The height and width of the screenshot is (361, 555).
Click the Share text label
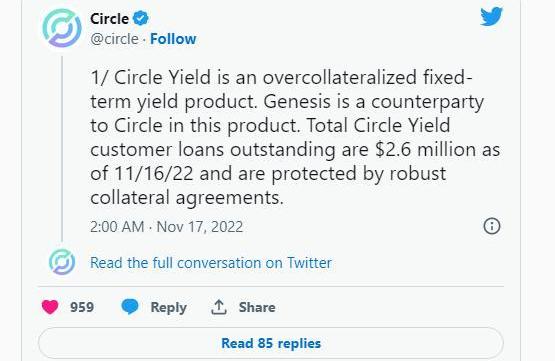(257, 307)
